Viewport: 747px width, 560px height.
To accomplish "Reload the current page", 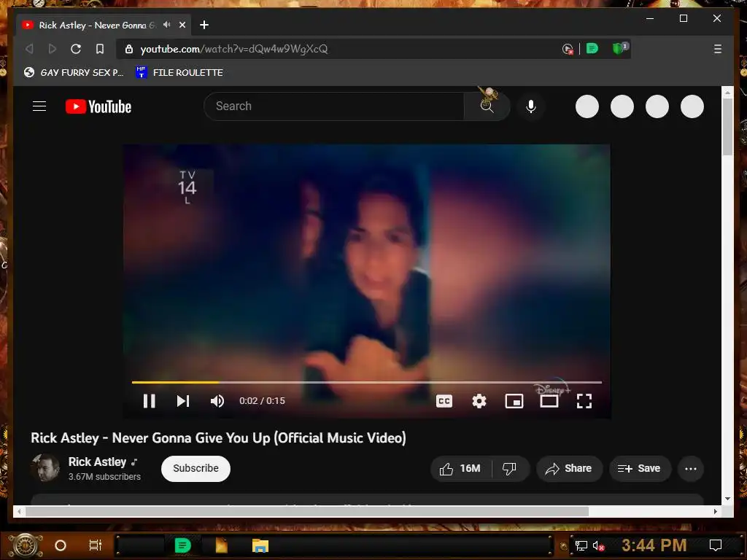I will click(76, 49).
